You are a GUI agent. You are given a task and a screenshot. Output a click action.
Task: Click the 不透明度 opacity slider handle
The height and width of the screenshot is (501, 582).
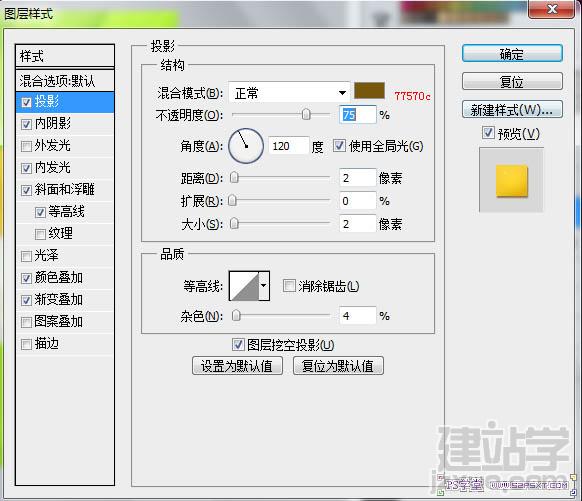tap(306, 115)
